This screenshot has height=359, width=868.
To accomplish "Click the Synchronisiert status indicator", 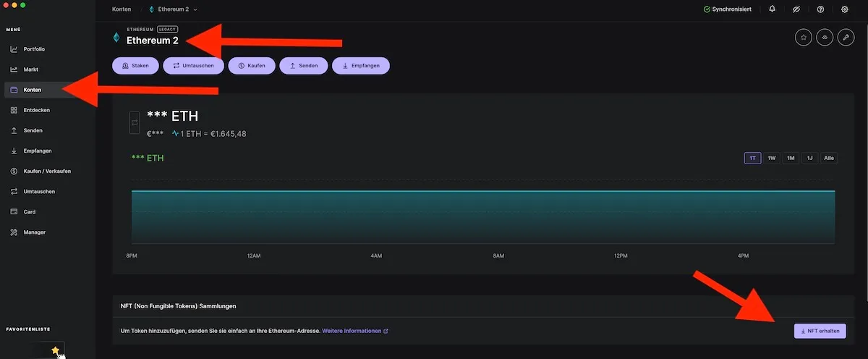I will click(x=728, y=9).
